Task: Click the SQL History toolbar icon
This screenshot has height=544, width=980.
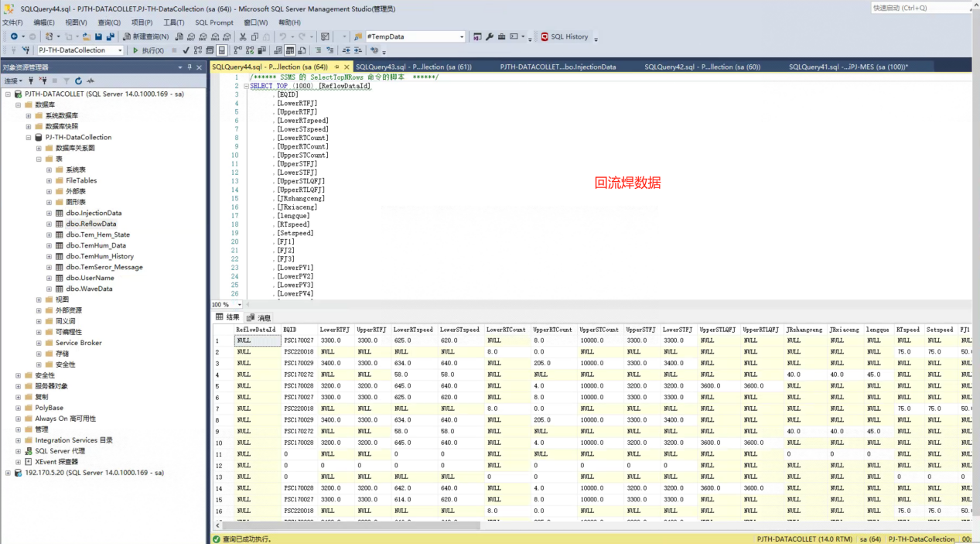Action: pyautogui.click(x=565, y=36)
